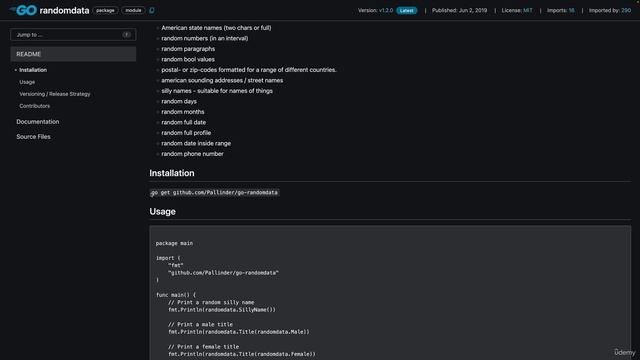
Task: Click the 'random bool values' list item
Action: (188, 59)
